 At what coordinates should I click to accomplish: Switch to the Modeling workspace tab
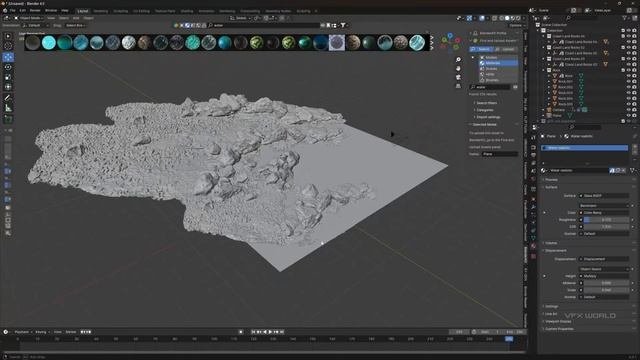(100, 11)
